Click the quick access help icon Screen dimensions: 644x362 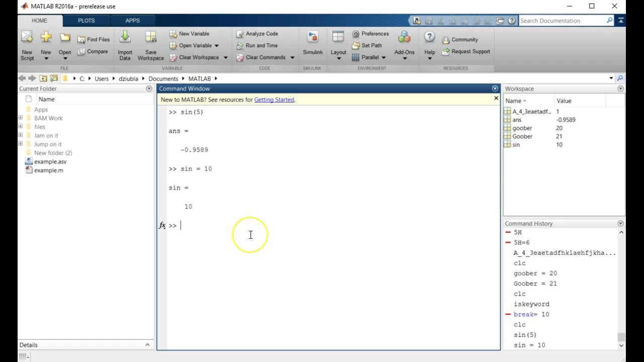pyautogui.click(x=512, y=21)
